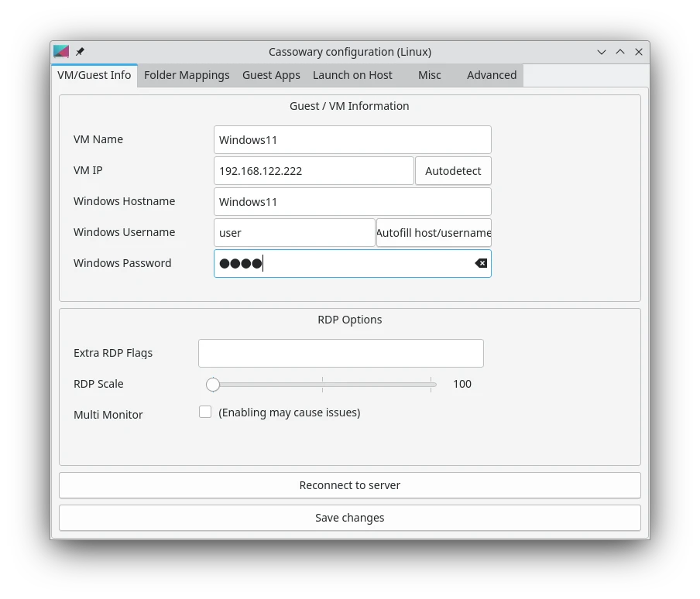The width and height of the screenshot is (700, 599).
Task: Click Reconnect to server
Action: [350, 485]
